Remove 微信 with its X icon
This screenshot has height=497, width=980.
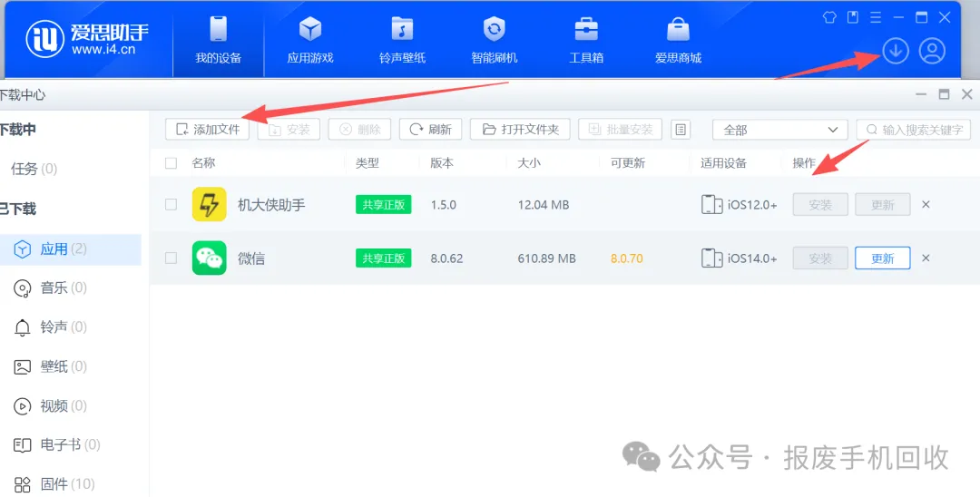pyautogui.click(x=926, y=258)
